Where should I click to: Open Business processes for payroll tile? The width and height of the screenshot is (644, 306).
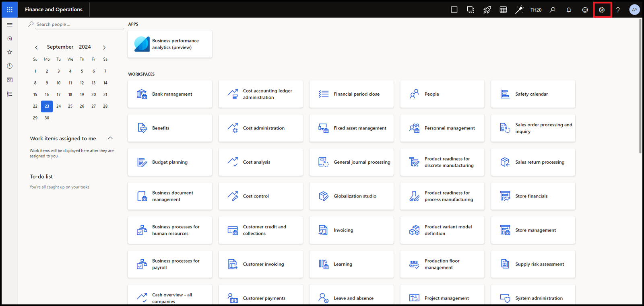[x=170, y=264]
